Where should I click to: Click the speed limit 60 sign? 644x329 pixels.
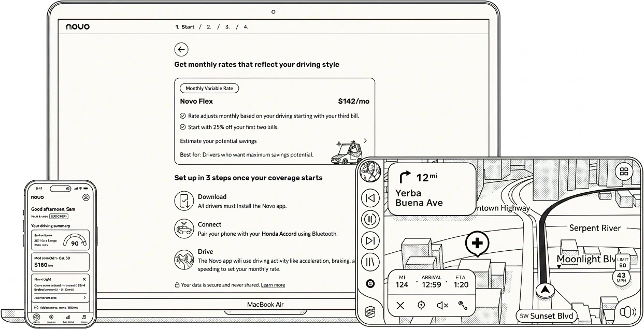(623, 262)
